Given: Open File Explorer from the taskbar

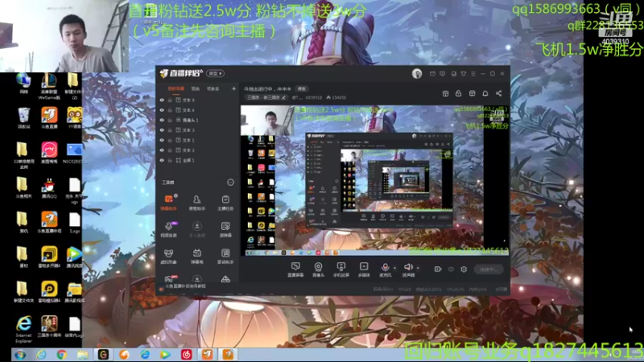Looking at the screenshot, I should click(x=83, y=354).
